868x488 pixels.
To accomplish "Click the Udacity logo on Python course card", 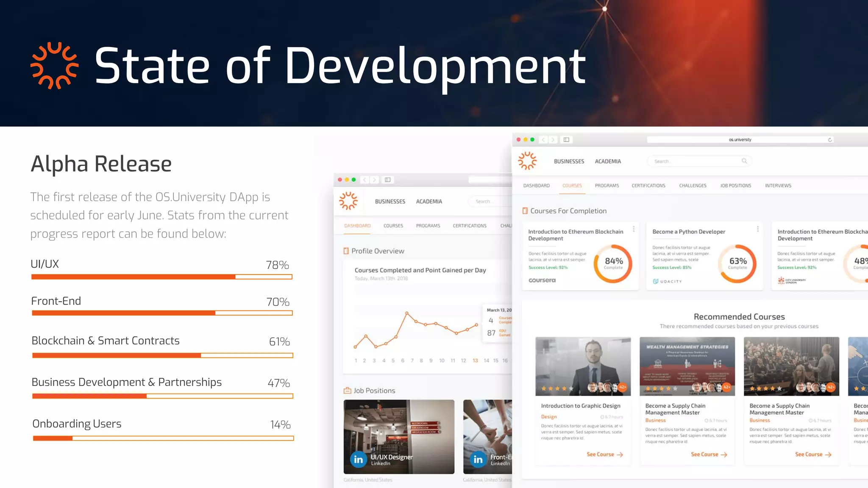I will tap(668, 281).
